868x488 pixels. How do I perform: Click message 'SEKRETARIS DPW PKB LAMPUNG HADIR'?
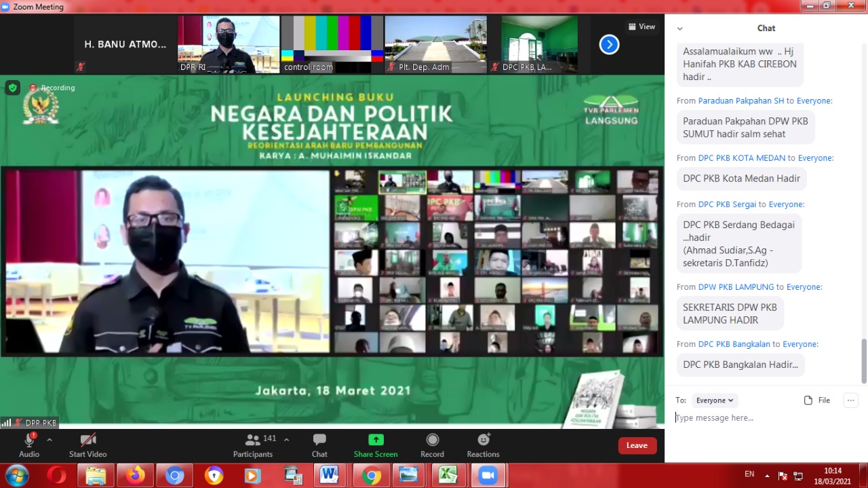tap(730, 314)
